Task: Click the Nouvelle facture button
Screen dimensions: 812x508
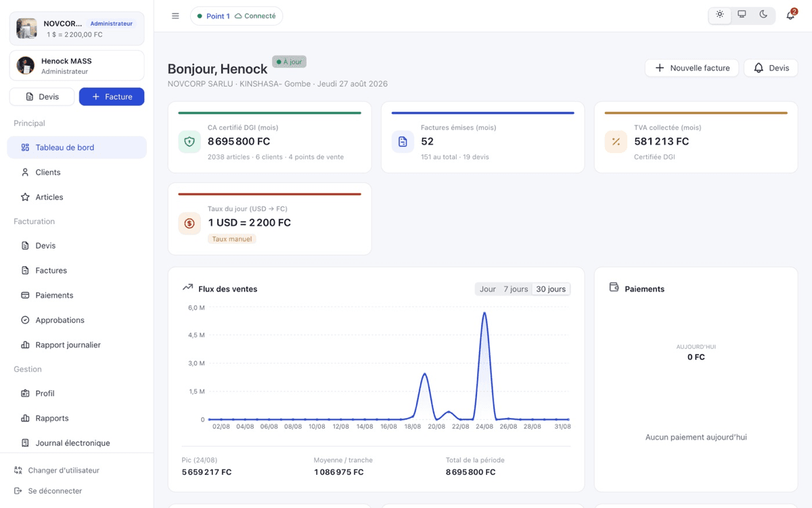Action: (x=692, y=68)
